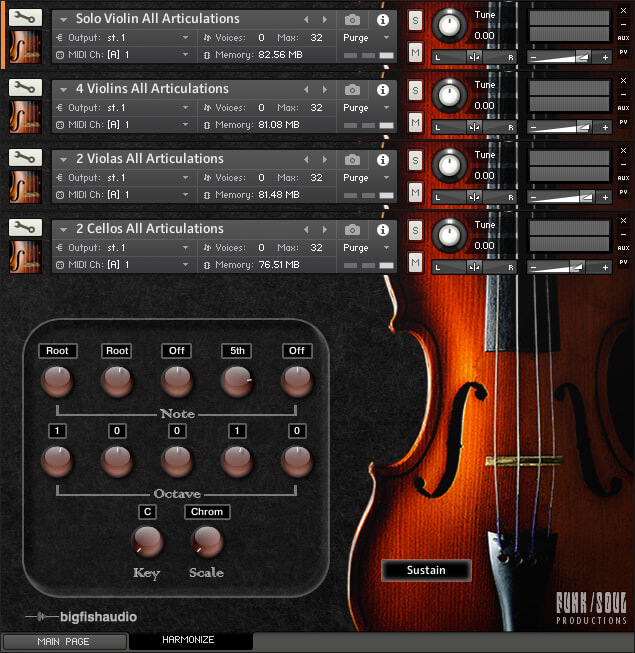Mute the 4 Violins instrument
Viewport: 635px width, 653px height.
coord(415,122)
